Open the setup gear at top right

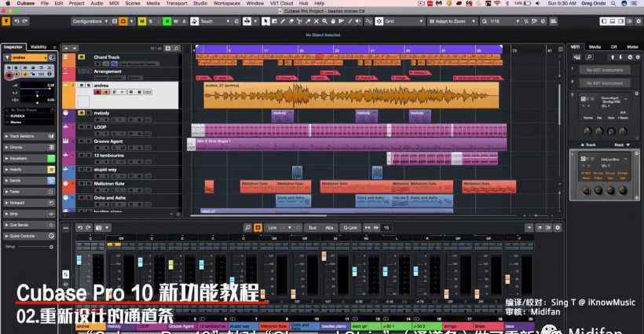637,21
